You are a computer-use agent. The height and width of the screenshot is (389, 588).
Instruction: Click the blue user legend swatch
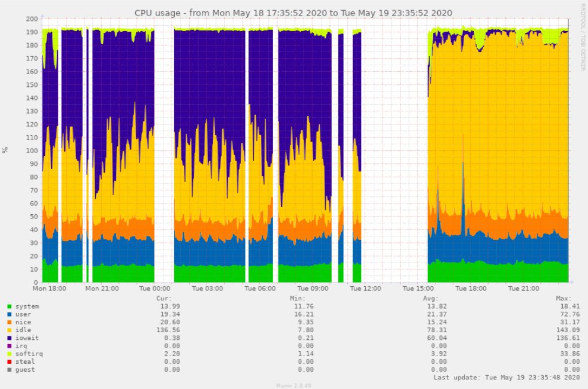tap(10, 314)
